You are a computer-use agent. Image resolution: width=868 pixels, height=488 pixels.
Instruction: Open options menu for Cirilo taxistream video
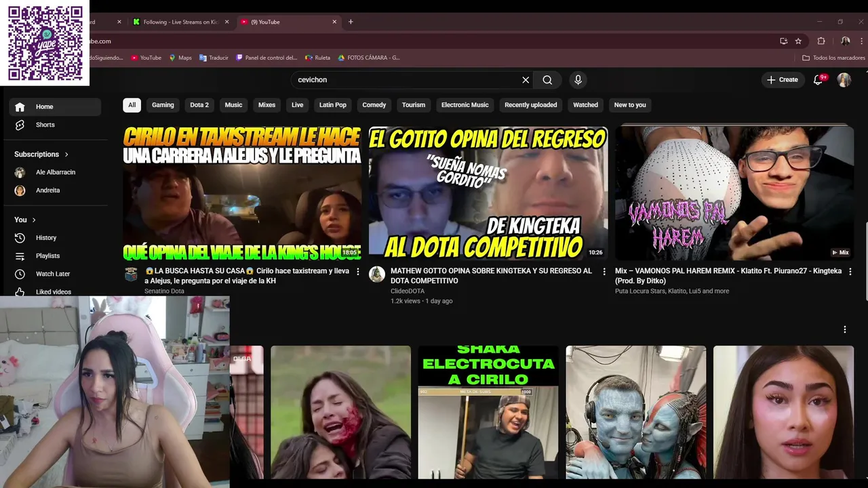358,272
